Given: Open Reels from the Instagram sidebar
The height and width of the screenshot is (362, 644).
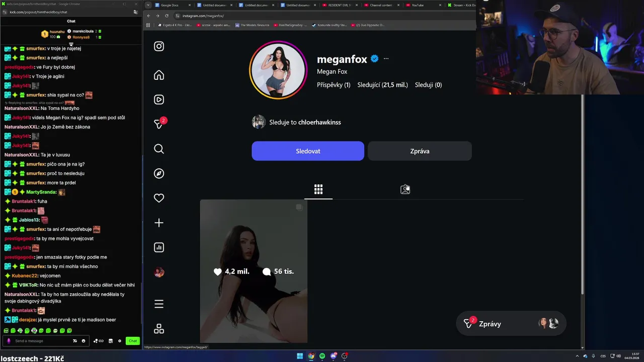Looking at the screenshot, I should pyautogui.click(x=159, y=100).
